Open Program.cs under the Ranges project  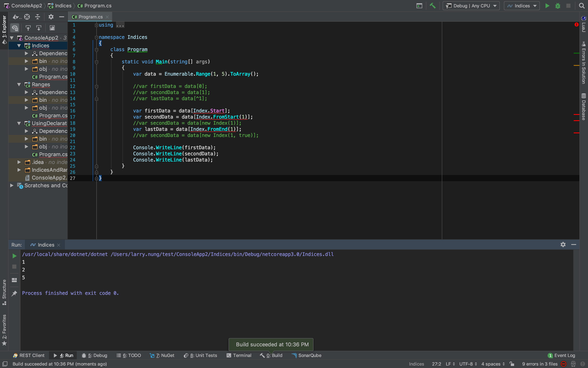click(x=50, y=116)
